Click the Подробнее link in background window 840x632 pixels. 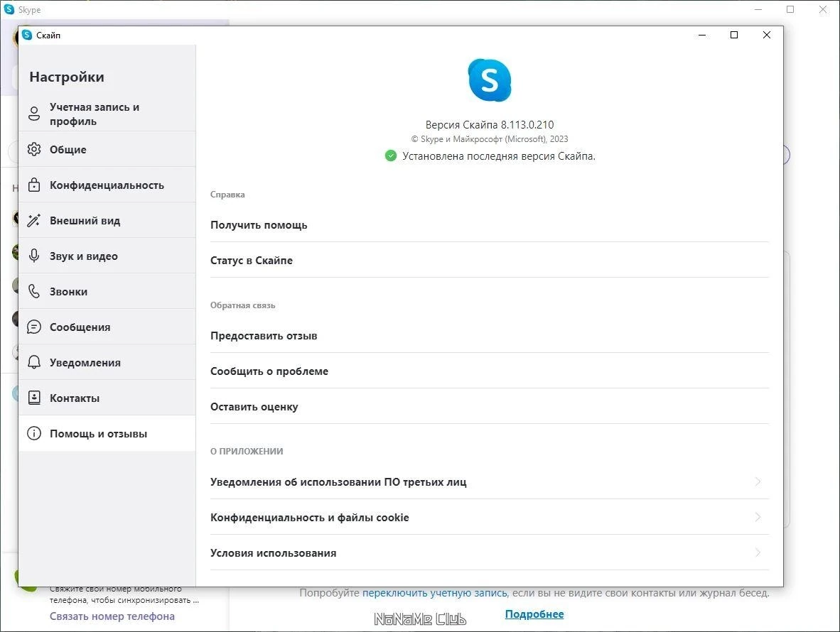(x=534, y=614)
